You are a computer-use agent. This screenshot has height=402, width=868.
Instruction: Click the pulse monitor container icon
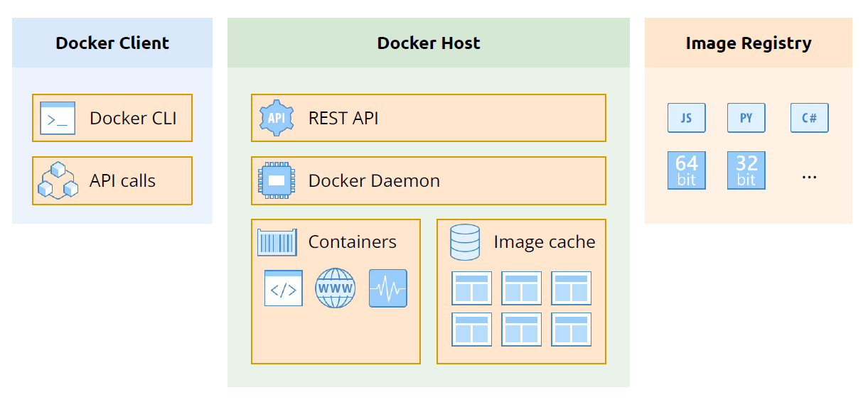coord(388,288)
